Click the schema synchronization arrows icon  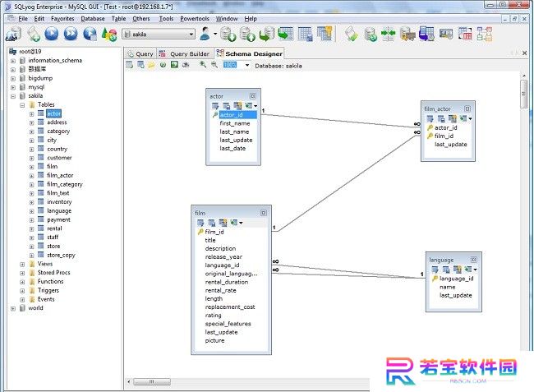388,34
